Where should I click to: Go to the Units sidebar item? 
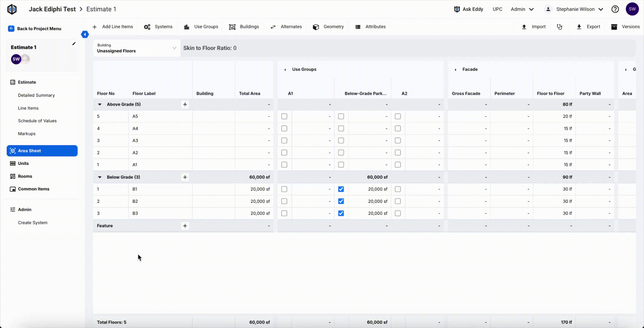[23, 163]
